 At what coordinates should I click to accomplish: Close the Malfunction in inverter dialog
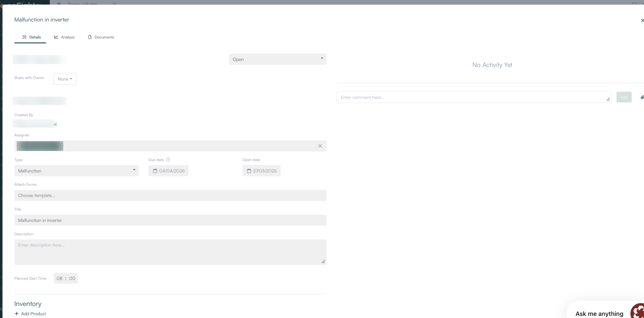[x=642, y=20]
